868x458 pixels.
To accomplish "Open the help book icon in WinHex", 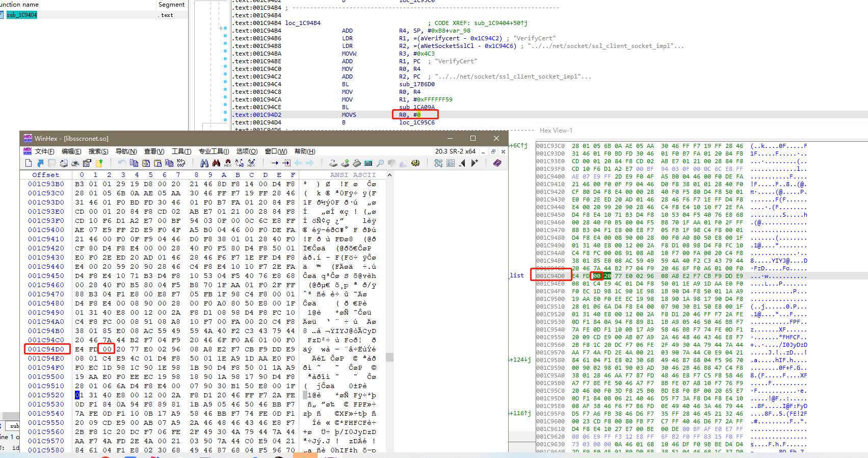I will tap(497, 163).
